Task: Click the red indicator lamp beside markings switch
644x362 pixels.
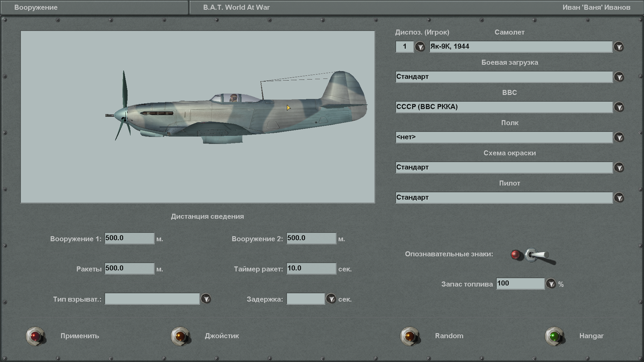Action: (516, 255)
